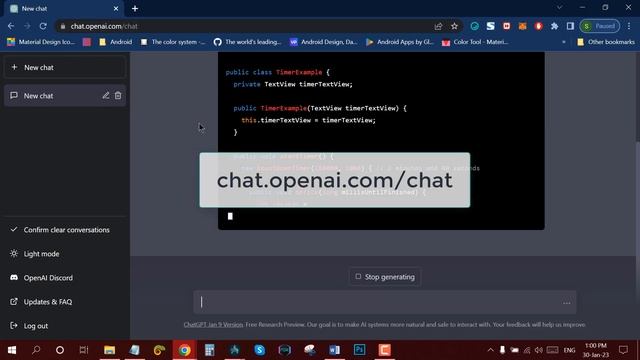640x360 pixels.
Task: Expand the tab search chevron
Action: [560, 7]
